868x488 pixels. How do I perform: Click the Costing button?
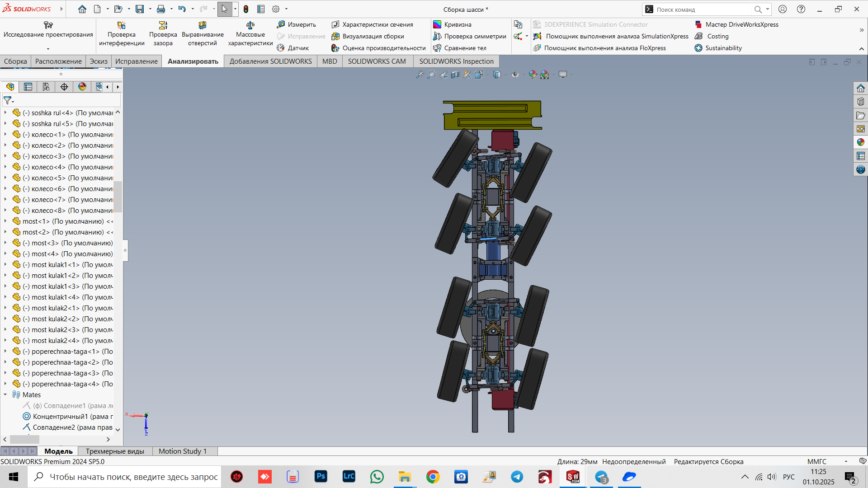click(717, 36)
